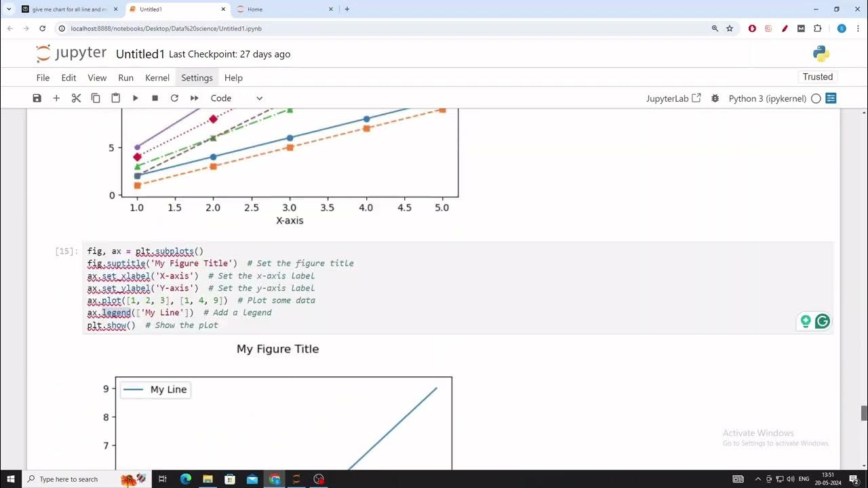Open a new browser tab
The image size is (868, 488).
[347, 9]
